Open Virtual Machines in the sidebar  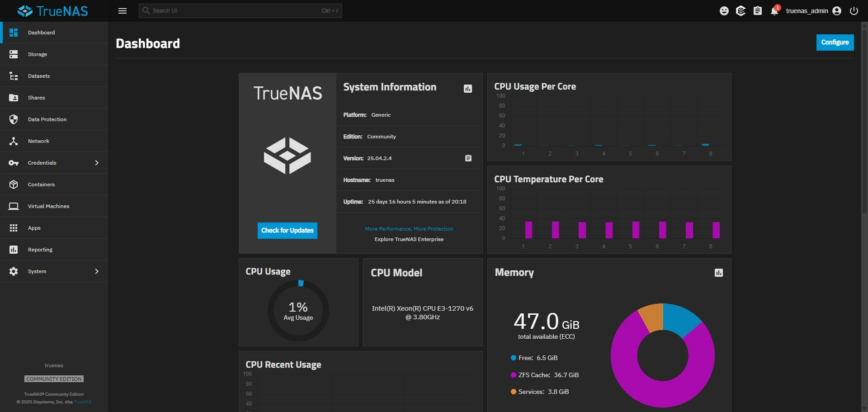(x=48, y=206)
